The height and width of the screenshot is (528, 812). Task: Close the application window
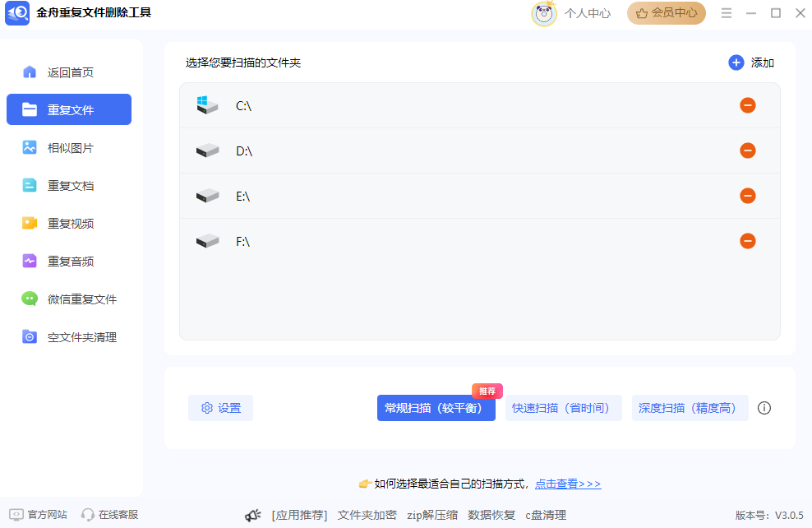(x=800, y=13)
